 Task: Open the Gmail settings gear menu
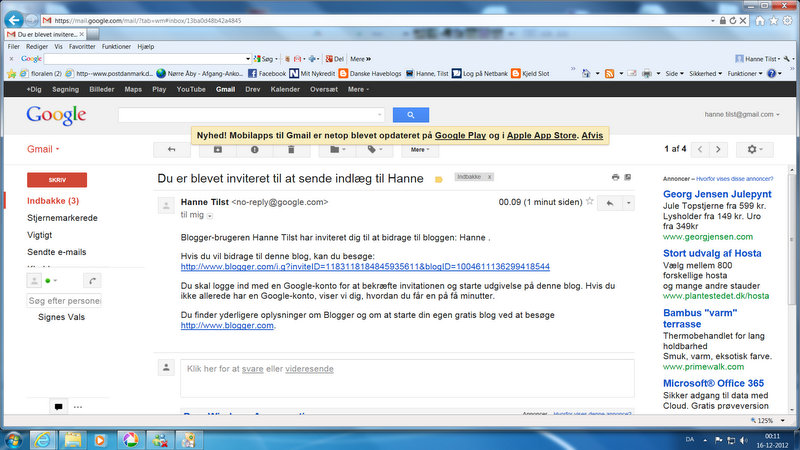point(755,149)
